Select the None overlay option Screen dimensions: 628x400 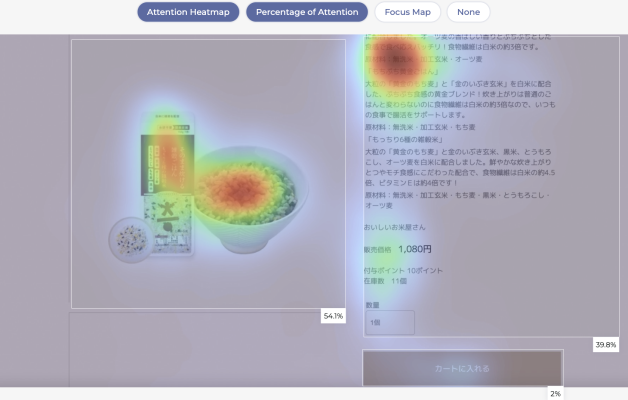point(468,12)
